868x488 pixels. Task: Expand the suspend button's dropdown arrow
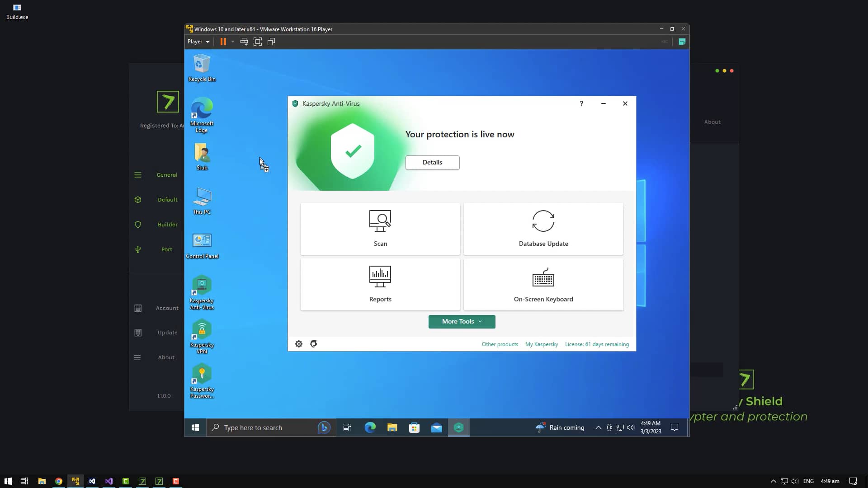pos(233,41)
